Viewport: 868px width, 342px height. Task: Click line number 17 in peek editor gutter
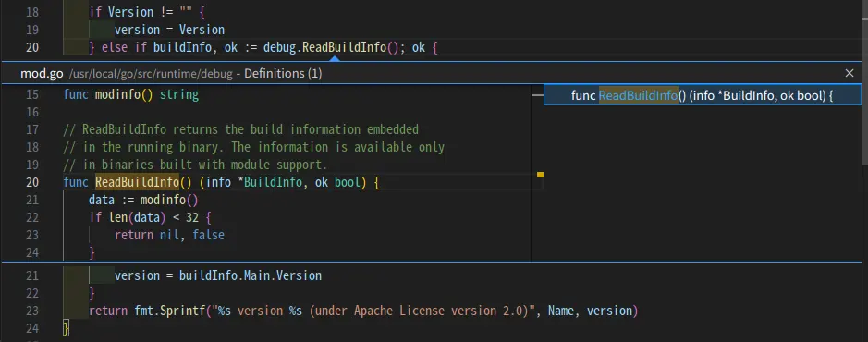point(32,129)
